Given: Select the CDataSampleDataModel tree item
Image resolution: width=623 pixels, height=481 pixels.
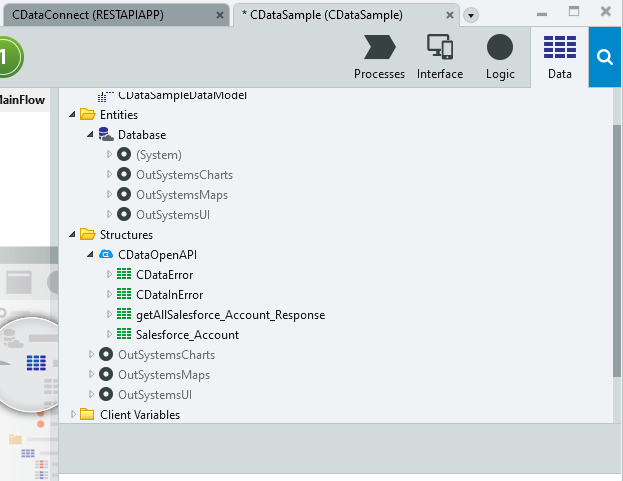Looking at the screenshot, I should coord(182,95).
